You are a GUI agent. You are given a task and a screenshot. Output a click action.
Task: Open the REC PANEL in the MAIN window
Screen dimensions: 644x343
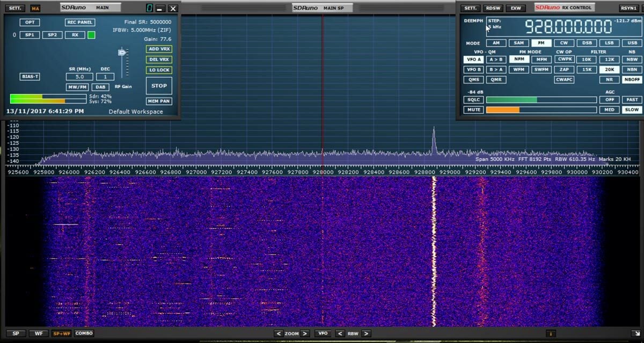(x=79, y=22)
